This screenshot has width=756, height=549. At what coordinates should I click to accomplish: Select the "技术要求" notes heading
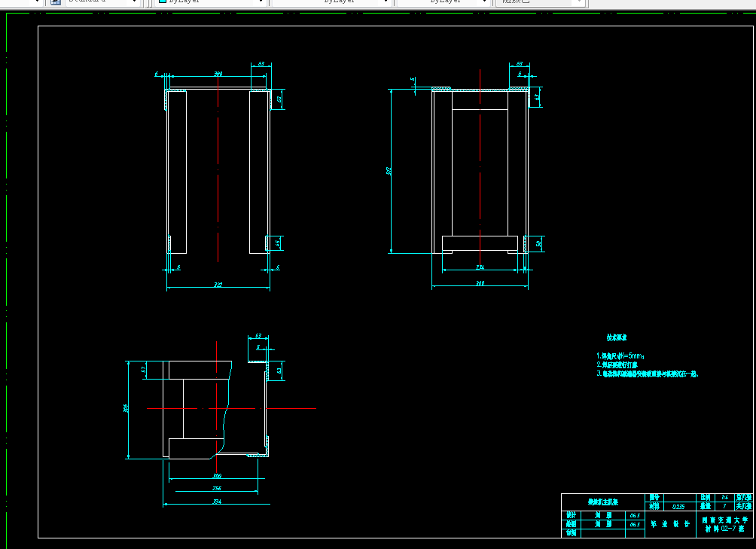coord(617,338)
